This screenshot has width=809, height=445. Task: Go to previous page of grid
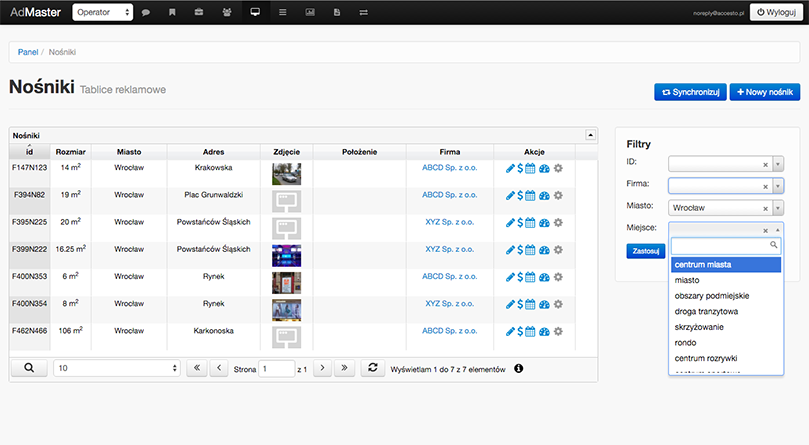(x=219, y=368)
